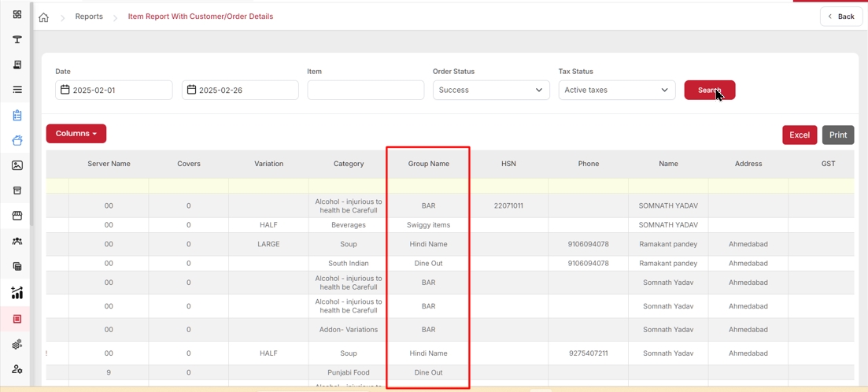
Task: Open the cooking pot icon in sidebar
Action: point(17,140)
